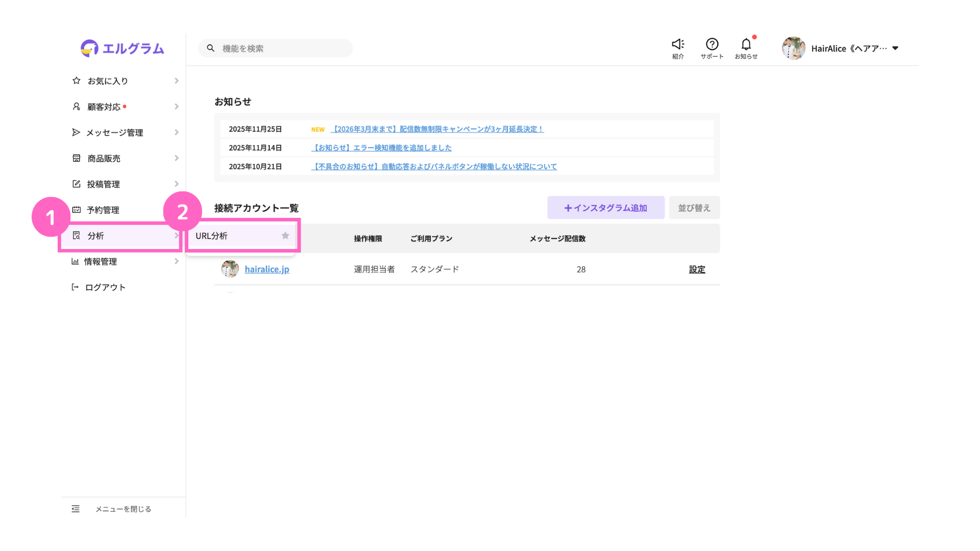The height and width of the screenshot is (551, 980).
Task: Click the 並び替え button
Action: click(694, 208)
